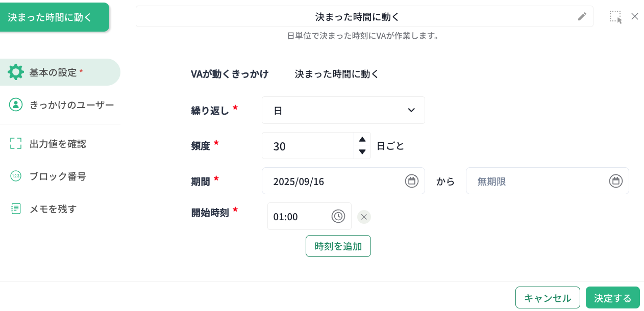The image size is (644, 311).
Task: Expand the 繰り返し dropdown
Action: [x=343, y=110]
